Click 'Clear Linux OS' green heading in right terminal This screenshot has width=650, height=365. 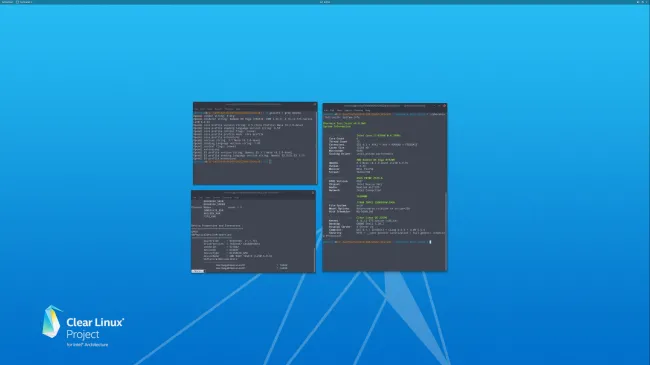pos(371,217)
